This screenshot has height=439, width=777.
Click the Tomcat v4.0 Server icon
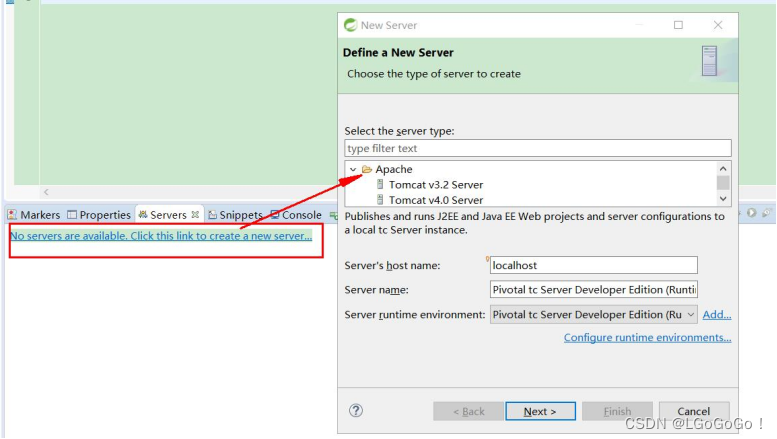click(380, 200)
